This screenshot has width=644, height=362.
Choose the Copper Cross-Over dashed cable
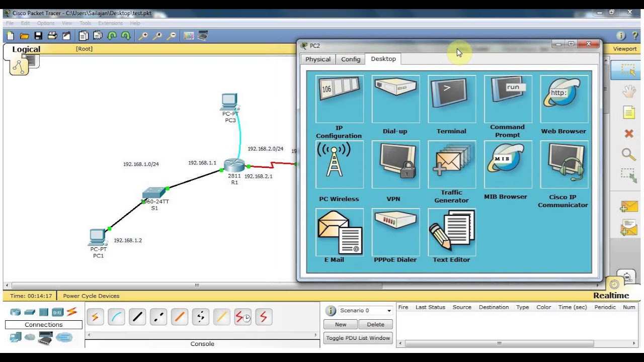[158, 317]
